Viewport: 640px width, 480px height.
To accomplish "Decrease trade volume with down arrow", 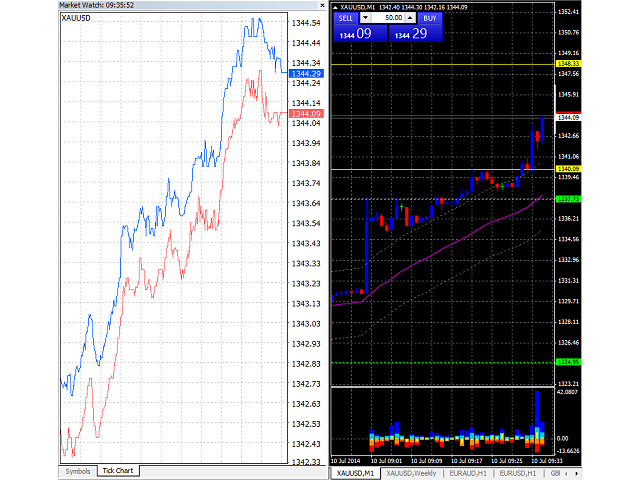I will pyautogui.click(x=365, y=18).
